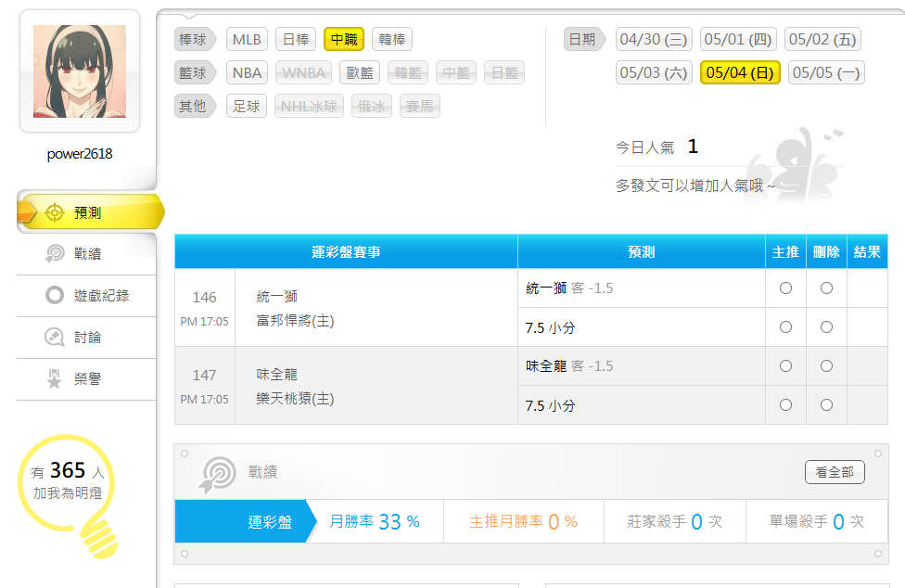Click the power2618 avatar picture
This screenshot has height=588, width=905.
[x=80, y=71]
